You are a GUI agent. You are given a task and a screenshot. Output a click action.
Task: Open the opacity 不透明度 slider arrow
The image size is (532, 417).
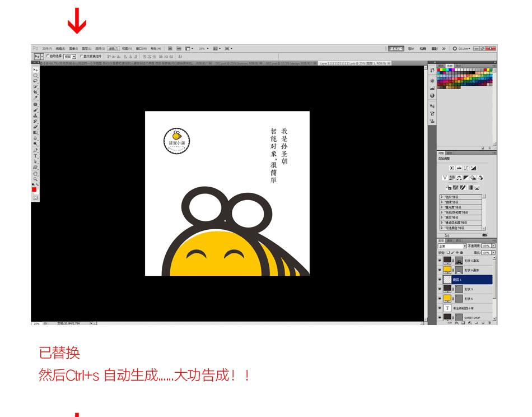click(493, 246)
